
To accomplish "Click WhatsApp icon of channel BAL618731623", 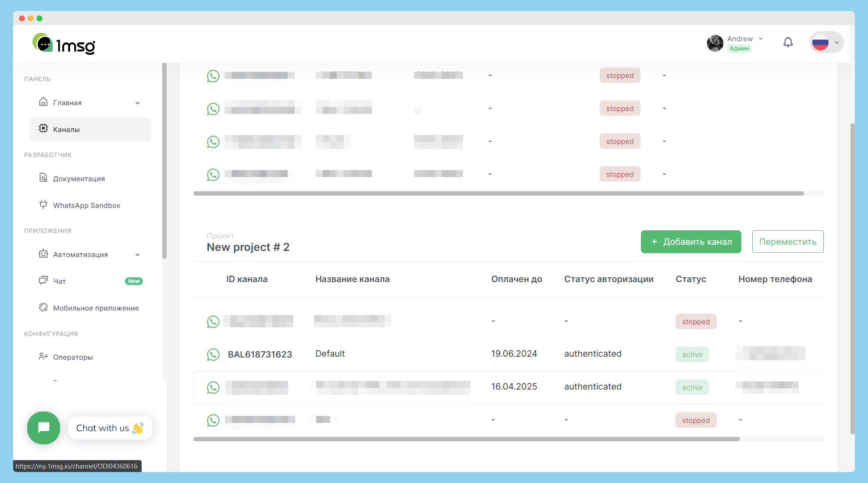I will [213, 354].
